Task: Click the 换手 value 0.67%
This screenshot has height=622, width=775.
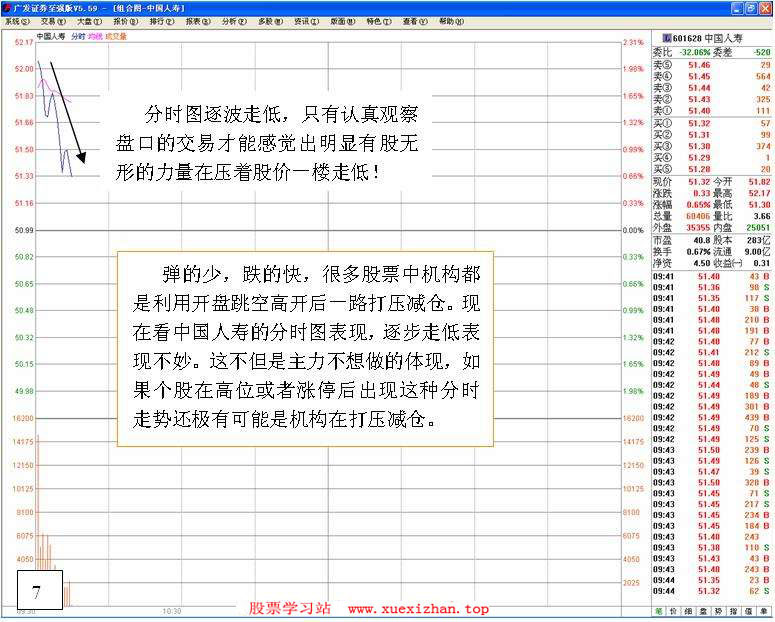Action: pyautogui.click(x=698, y=252)
